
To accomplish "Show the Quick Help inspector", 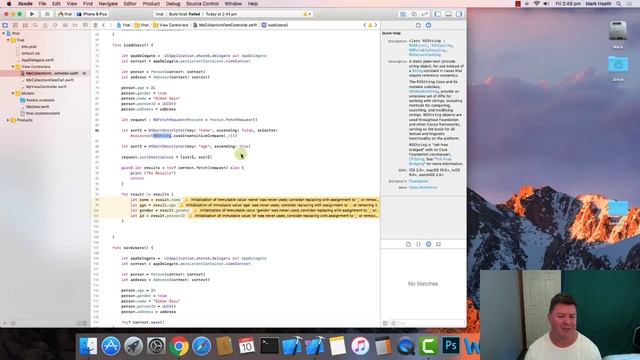I will pos(429,25).
